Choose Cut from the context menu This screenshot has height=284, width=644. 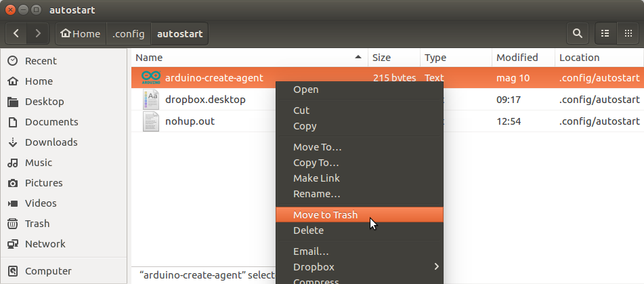point(360,110)
